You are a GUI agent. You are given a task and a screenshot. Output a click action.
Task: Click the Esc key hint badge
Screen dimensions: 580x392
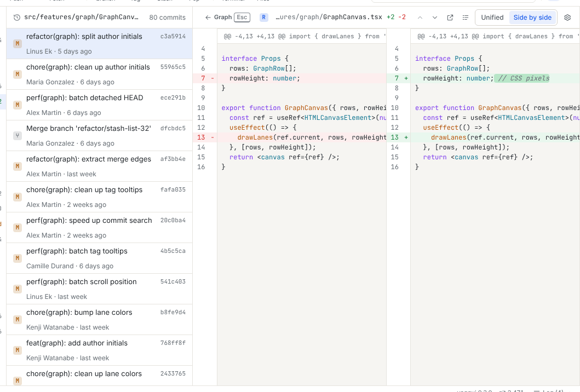click(242, 18)
